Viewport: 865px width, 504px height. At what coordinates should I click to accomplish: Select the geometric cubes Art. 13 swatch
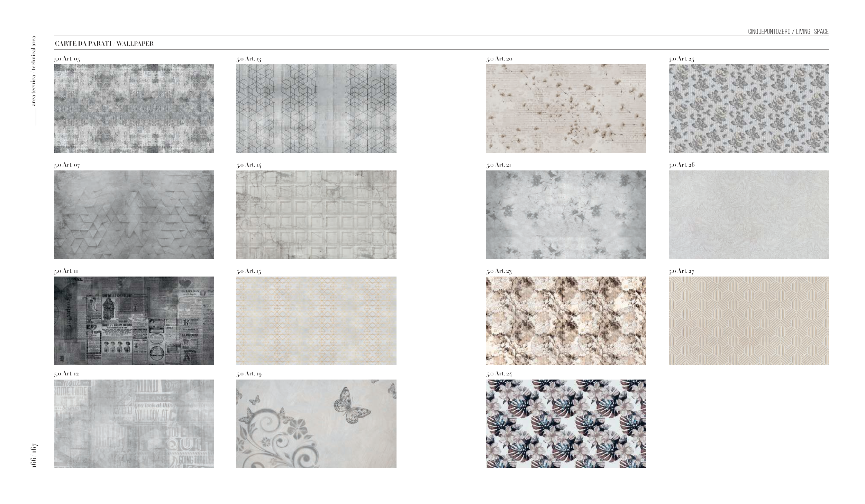[x=316, y=108]
